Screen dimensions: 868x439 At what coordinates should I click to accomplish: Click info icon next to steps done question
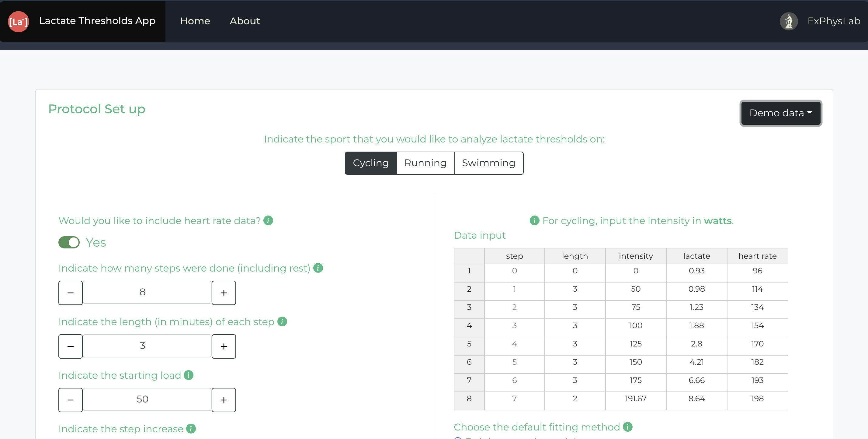click(x=318, y=268)
